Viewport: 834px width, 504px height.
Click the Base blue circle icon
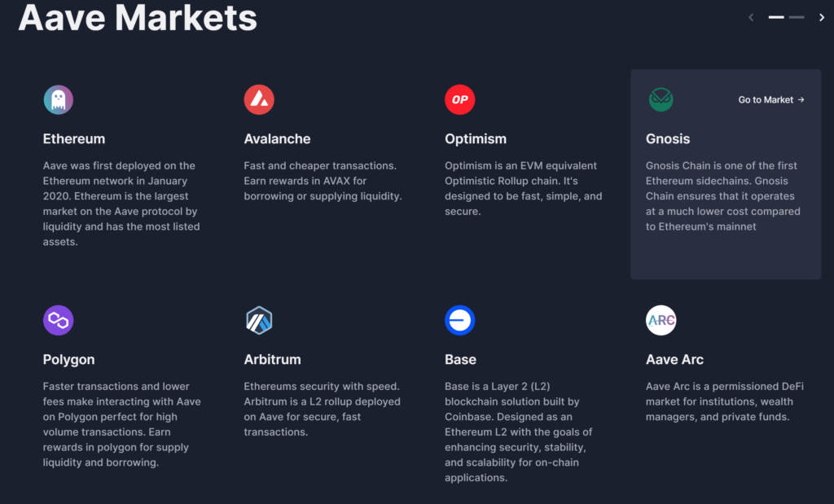tap(459, 320)
